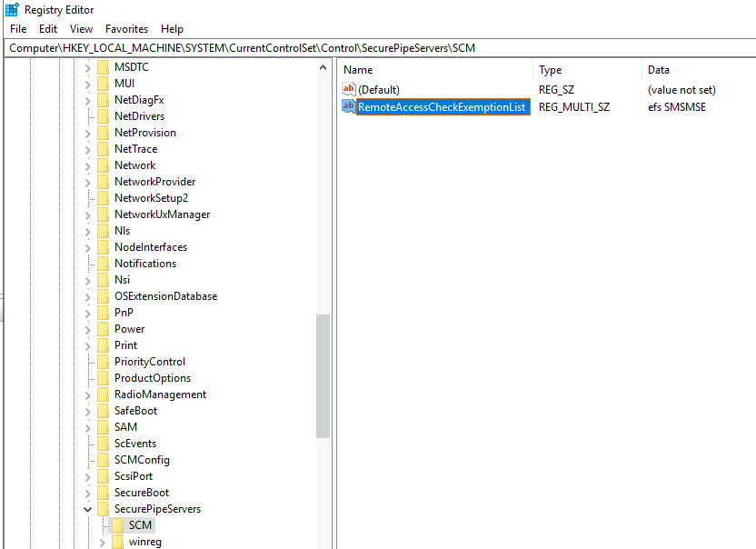Select the SCM folder icon
Screen dimensions: 756x549
[x=117, y=525]
